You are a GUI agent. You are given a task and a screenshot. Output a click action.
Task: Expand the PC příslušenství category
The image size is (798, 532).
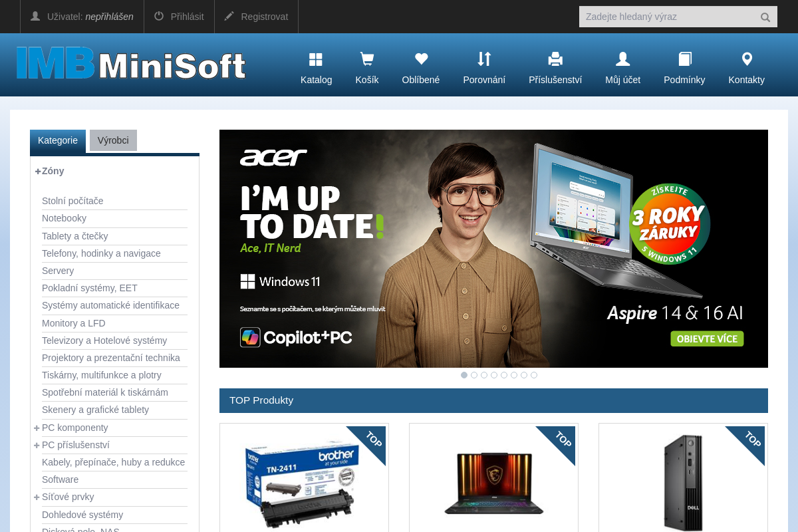click(x=37, y=445)
